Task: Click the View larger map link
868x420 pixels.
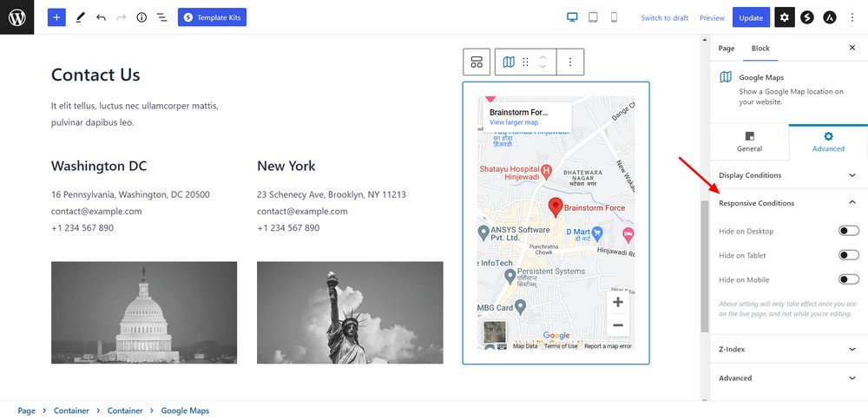Action: tap(514, 122)
